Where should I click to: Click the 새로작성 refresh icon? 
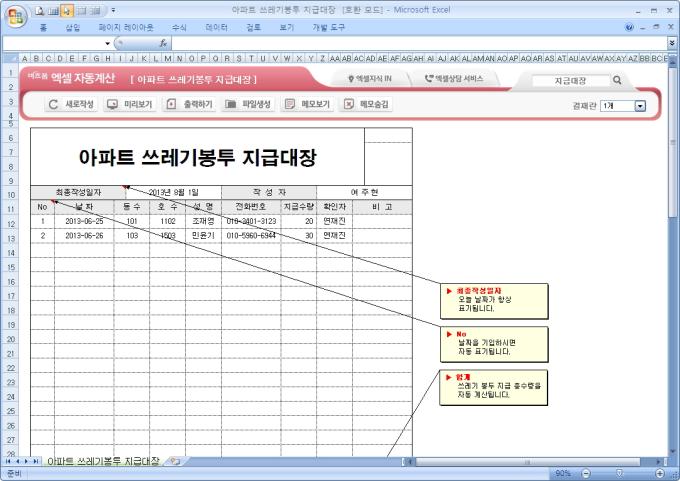point(55,104)
